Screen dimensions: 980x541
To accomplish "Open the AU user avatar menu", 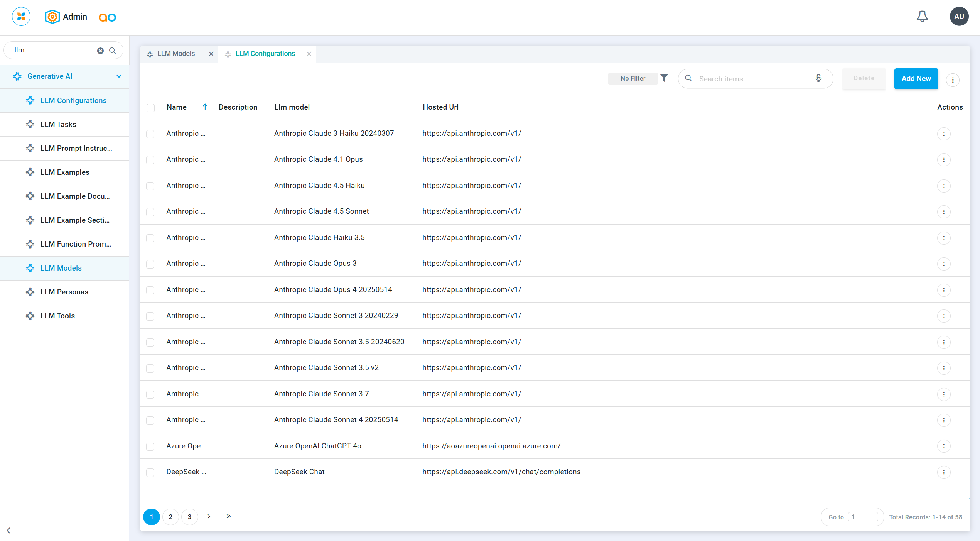I will [x=959, y=16].
